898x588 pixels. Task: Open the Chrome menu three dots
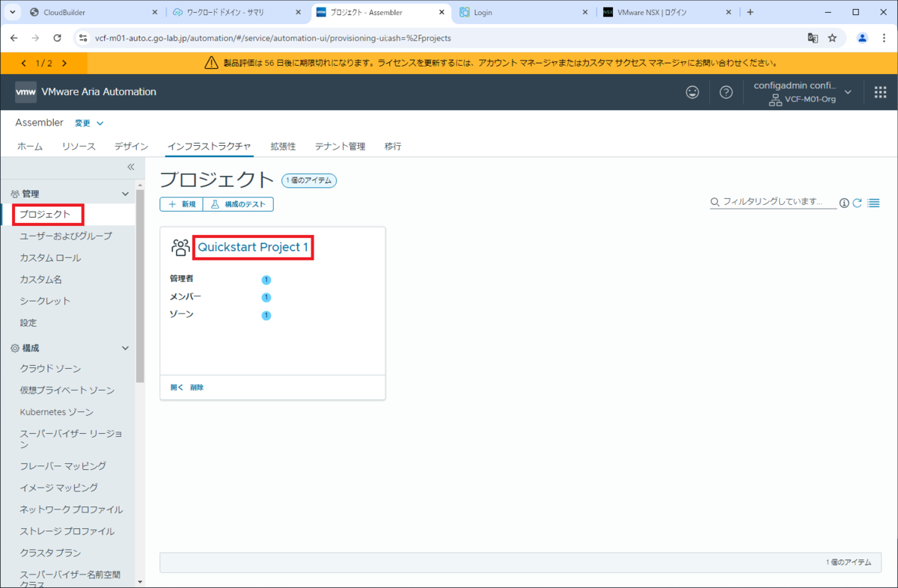(x=884, y=37)
